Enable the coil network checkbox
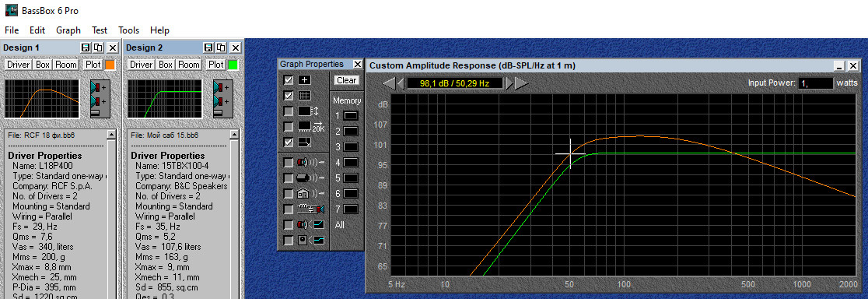The image size is (868, 299). 289,209
